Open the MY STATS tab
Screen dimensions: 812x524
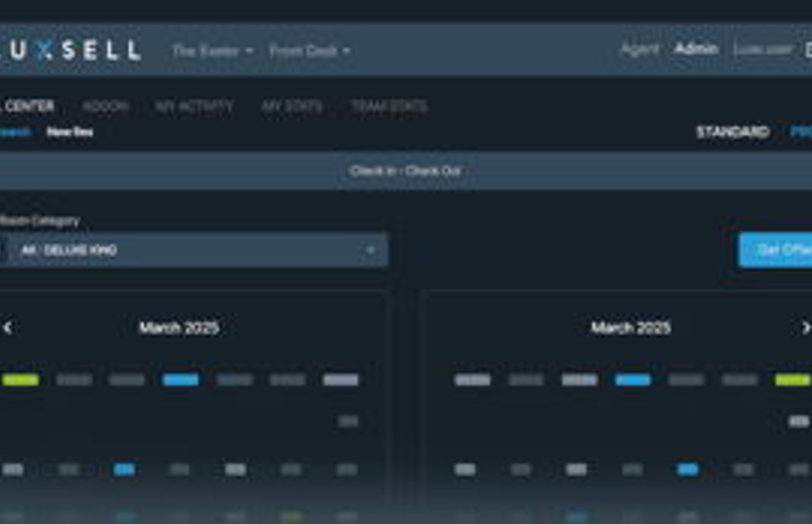[x=292, y=106]
